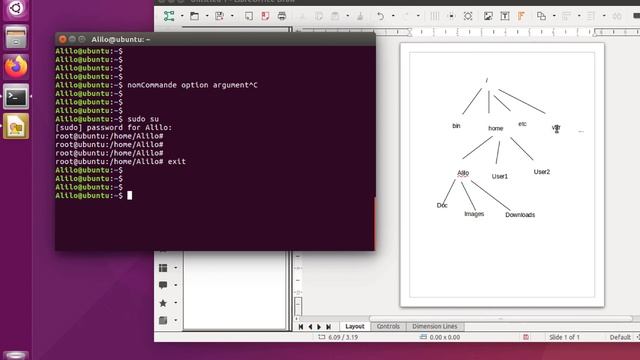The height and width of the screenshot is (360, 640).
Task: Click the New document icon in Draw toolbar
Action: tap(169, 16)
